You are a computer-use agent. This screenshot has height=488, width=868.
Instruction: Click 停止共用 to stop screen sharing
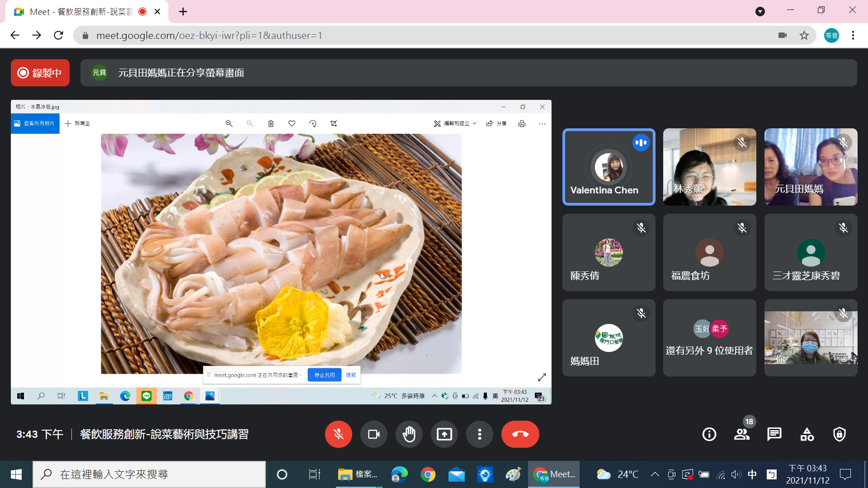click(324, 375)
